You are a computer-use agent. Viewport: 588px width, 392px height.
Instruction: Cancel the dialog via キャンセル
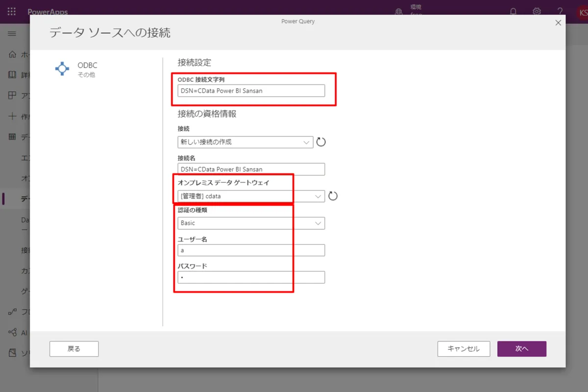click(x=463, y=348)
